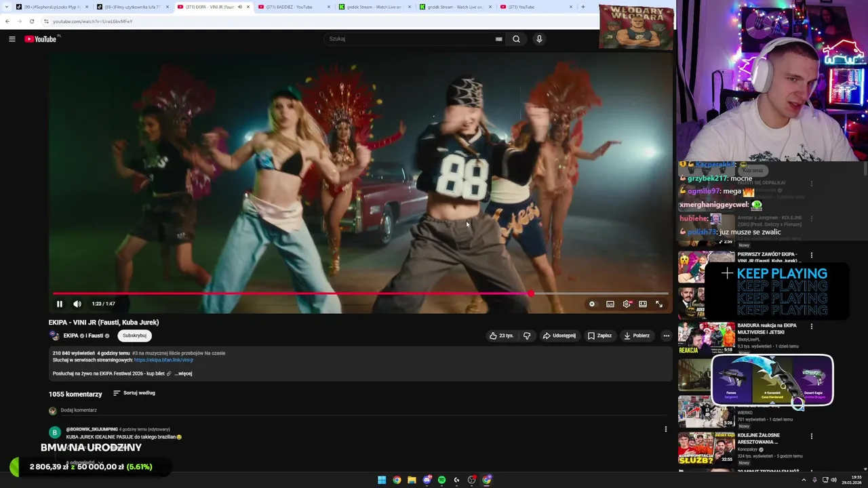
Task: Open PIERWSZY ZAWÓD? EKIPA suggested video thumbnail
Action: click(x=707, y=267)
